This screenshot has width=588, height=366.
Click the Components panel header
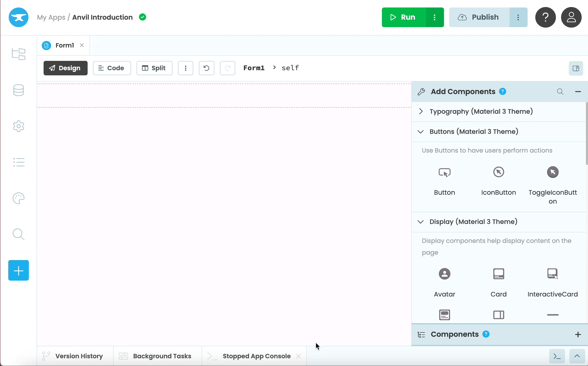[x=500, y=334]
